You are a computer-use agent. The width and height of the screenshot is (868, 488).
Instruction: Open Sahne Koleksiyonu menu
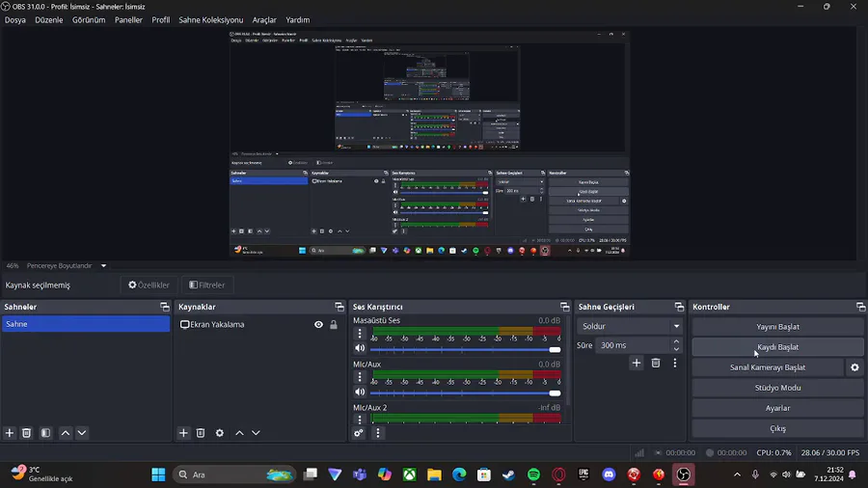(211, 20)
